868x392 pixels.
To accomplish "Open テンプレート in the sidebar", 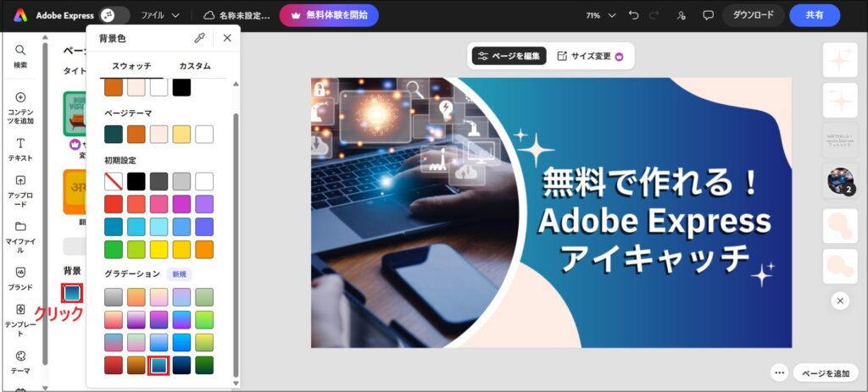I will point(20,319).
